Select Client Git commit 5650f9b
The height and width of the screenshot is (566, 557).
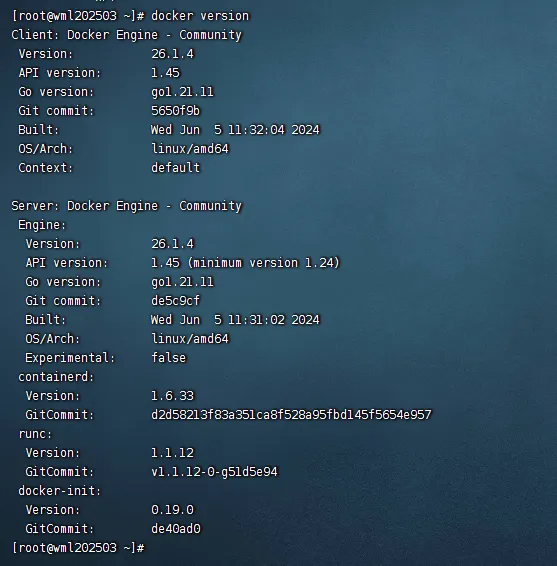(175, 111)
